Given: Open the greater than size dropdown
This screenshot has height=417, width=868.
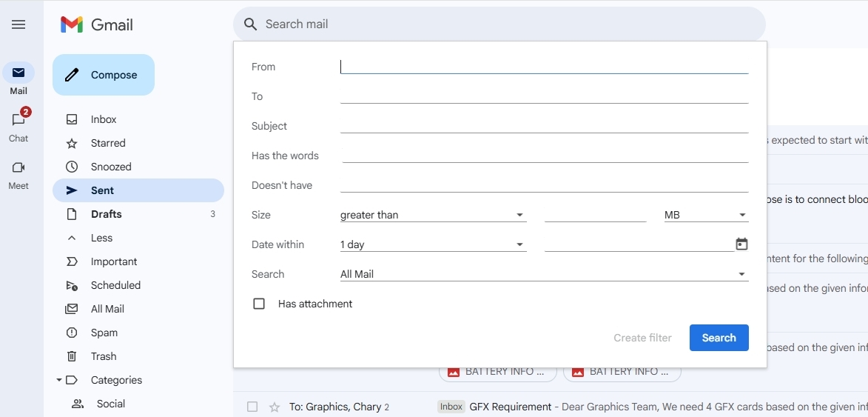Looking at the screenshot, I should pos(433,215).
